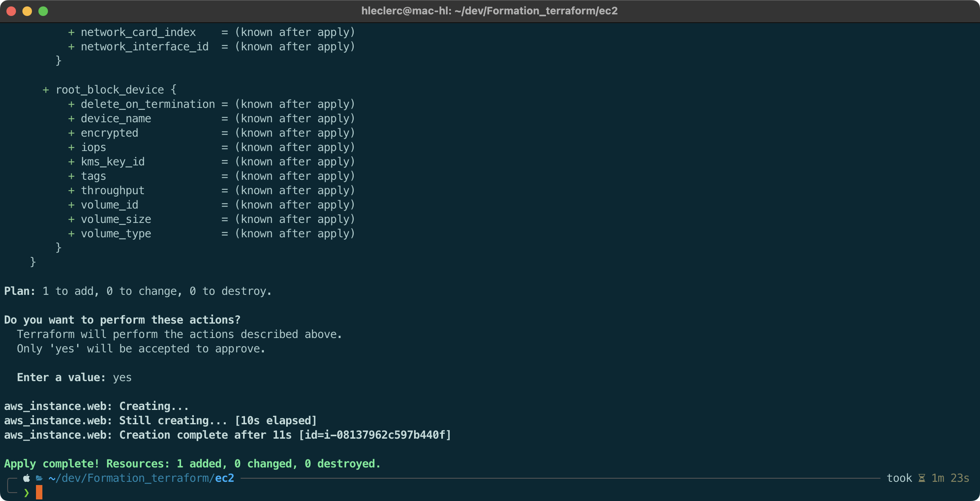Click the hourglass icon beside 1m 23s

pos(922,478)
